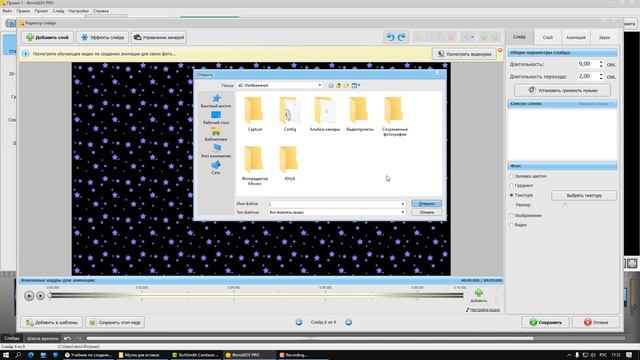
Task: Go up one folder level
Action: (x=338, y=85)
